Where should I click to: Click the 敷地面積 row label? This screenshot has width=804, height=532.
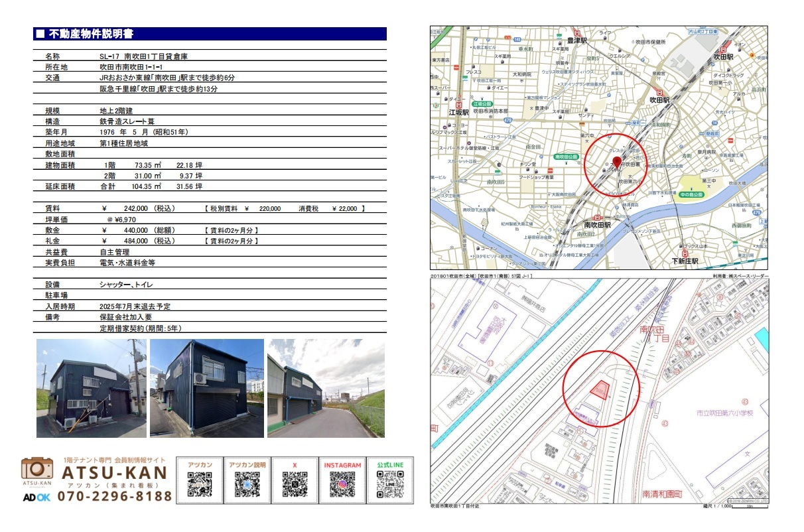point(60,154)
